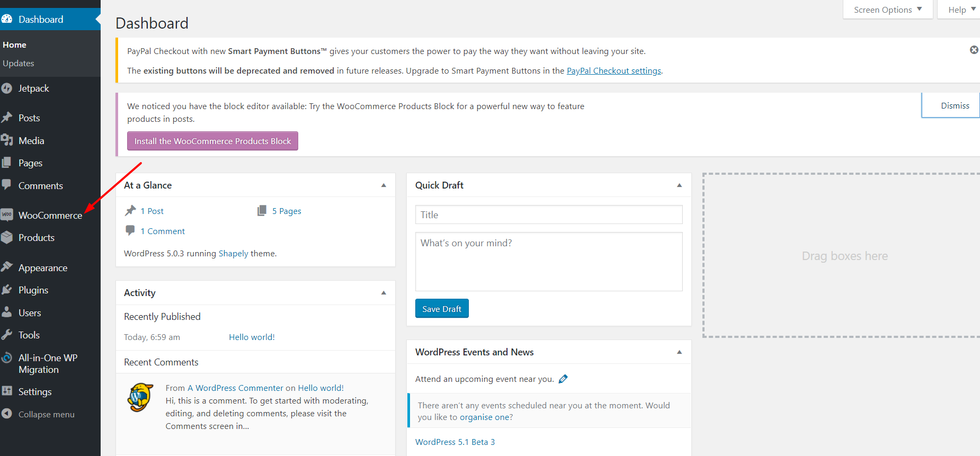Click the Appearance brush icon in sidebar
This screenshot has height=456, width=980.
(x=6, y=267)
